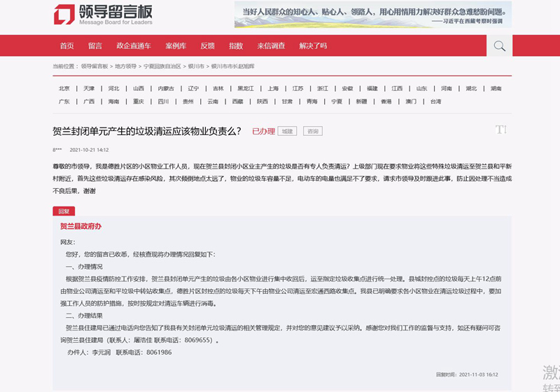Go to 案例库 in the navigation bar
560x392 pixels.
pos(176,46)
